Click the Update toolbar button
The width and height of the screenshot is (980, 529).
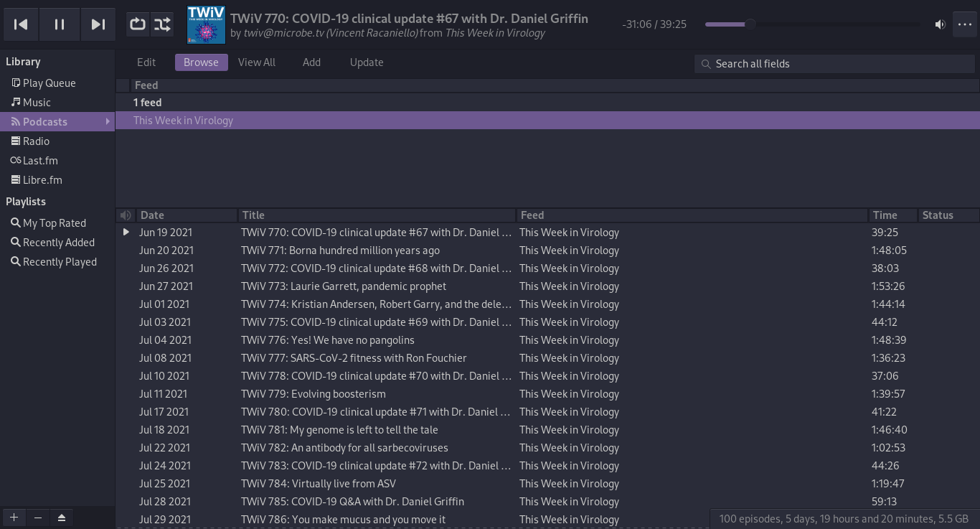[366, 62]
